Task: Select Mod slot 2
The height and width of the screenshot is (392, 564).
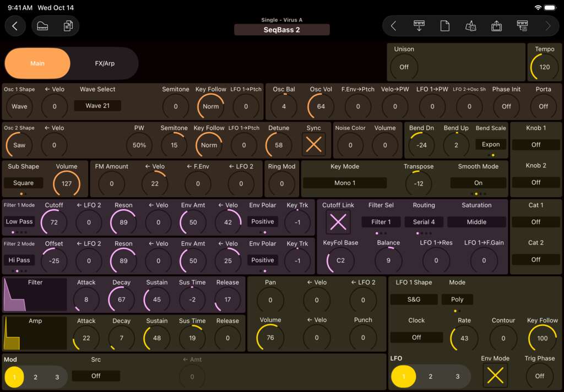Action: (x=35, y=377)
